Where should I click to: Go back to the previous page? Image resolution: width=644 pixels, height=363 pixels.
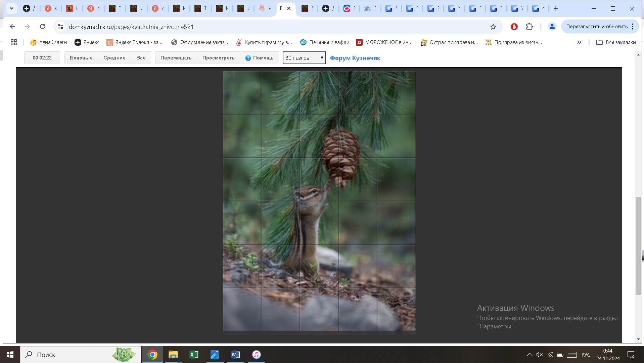pos(12,27)
